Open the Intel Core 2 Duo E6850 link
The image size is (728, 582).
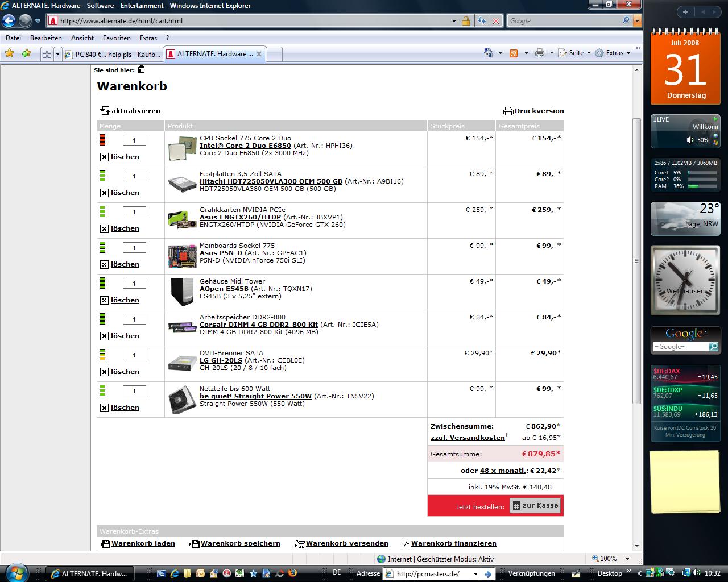click(245, 145)
